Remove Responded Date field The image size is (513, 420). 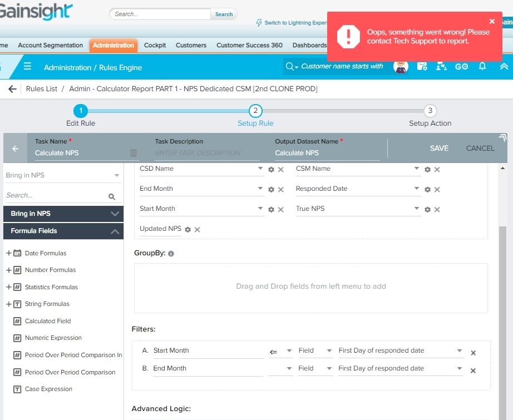[437, 189]
